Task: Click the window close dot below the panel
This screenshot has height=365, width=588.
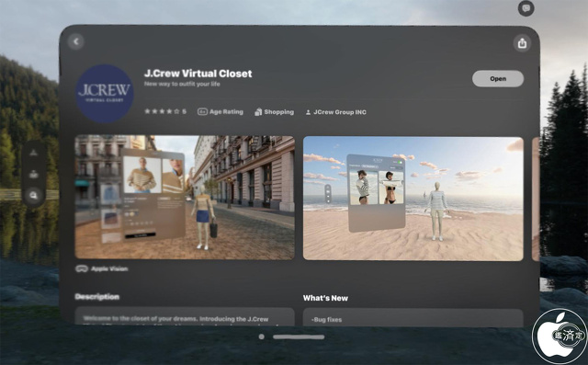Action: (x=261, y=336)
